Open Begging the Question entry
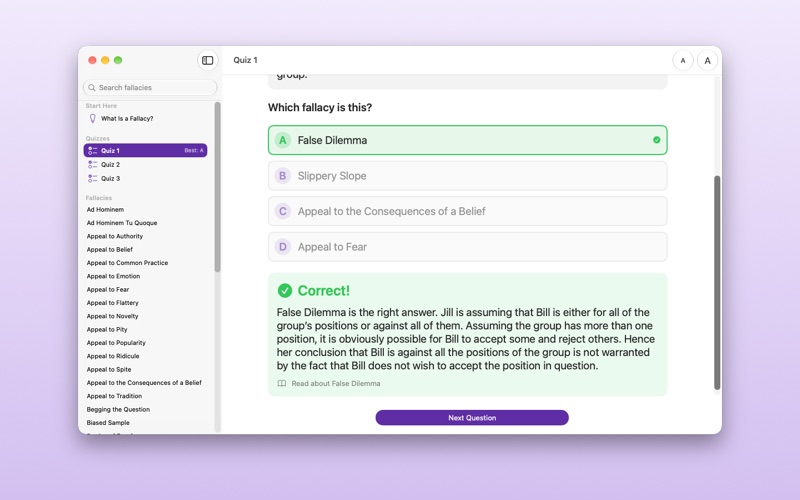The height and width of the screenshot is (500, 800). (118, 409)
